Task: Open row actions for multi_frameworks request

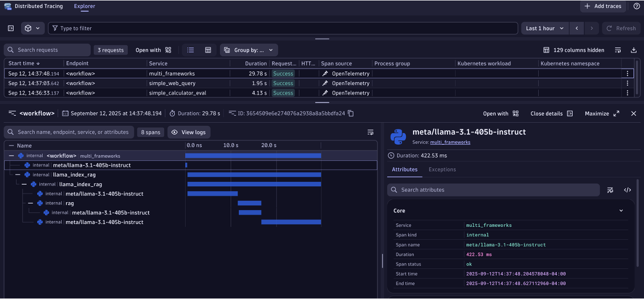Action: tap(627, 74)
